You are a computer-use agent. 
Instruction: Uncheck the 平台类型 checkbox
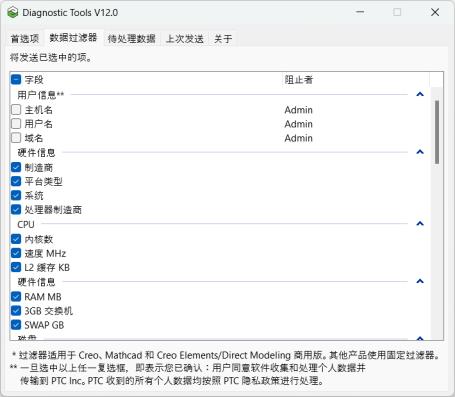[x=16, y=181]
